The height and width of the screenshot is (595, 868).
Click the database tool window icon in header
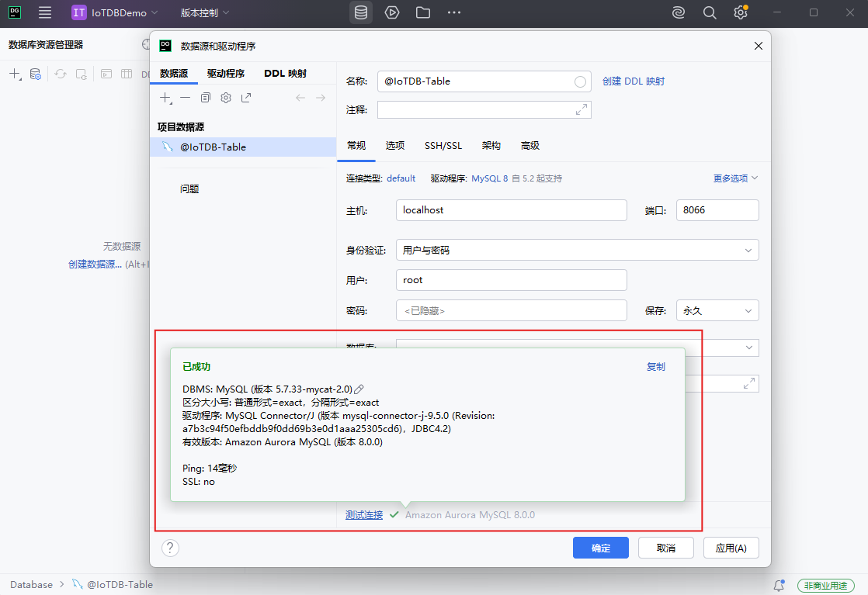[x=360, y=12]
